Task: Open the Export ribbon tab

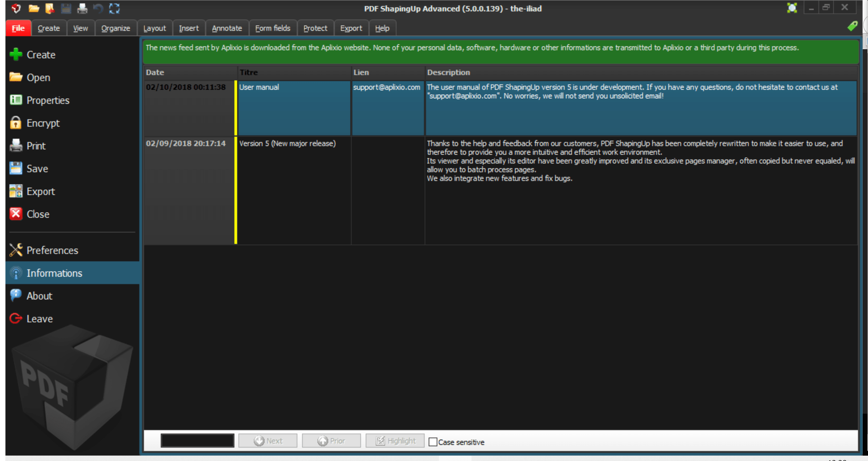Action: (x=351, y=28)
